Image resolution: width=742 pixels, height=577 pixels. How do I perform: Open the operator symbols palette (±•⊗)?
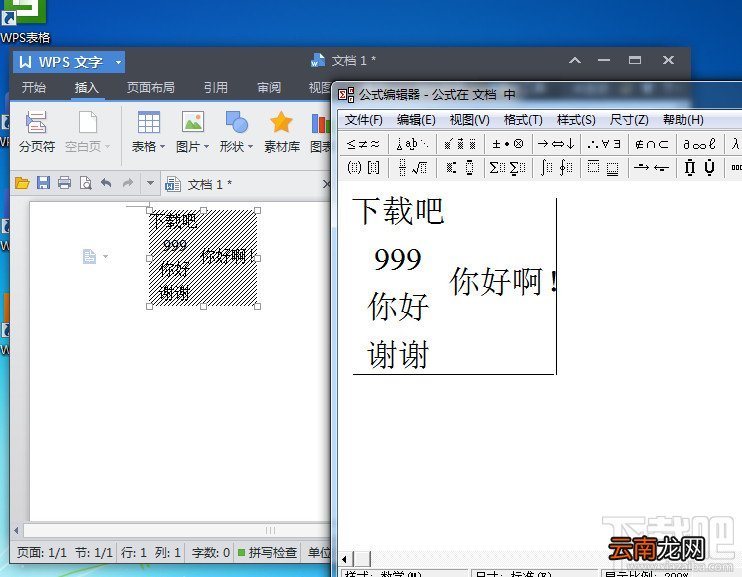coord(508,144)
